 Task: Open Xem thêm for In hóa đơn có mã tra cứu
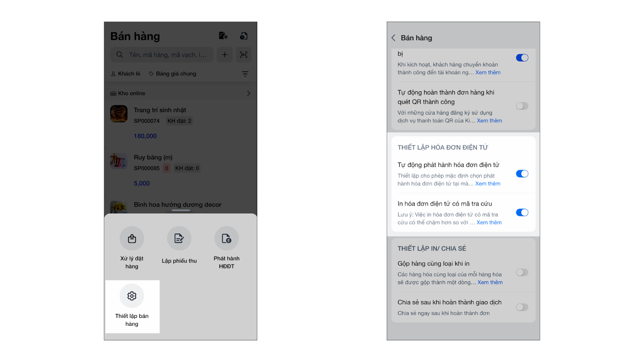489,222
